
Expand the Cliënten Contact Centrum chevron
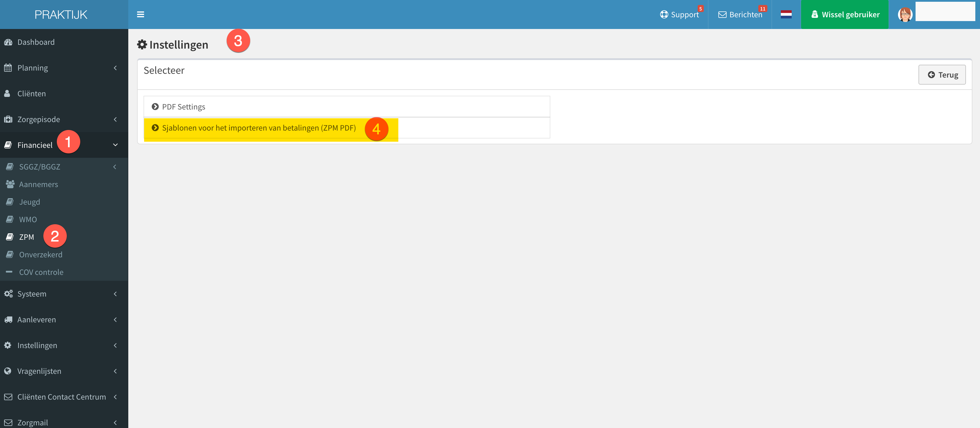115,397
